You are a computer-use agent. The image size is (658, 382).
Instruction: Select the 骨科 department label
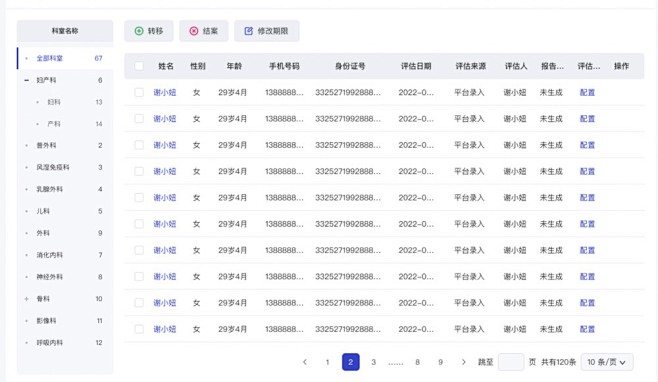(43, 299)
